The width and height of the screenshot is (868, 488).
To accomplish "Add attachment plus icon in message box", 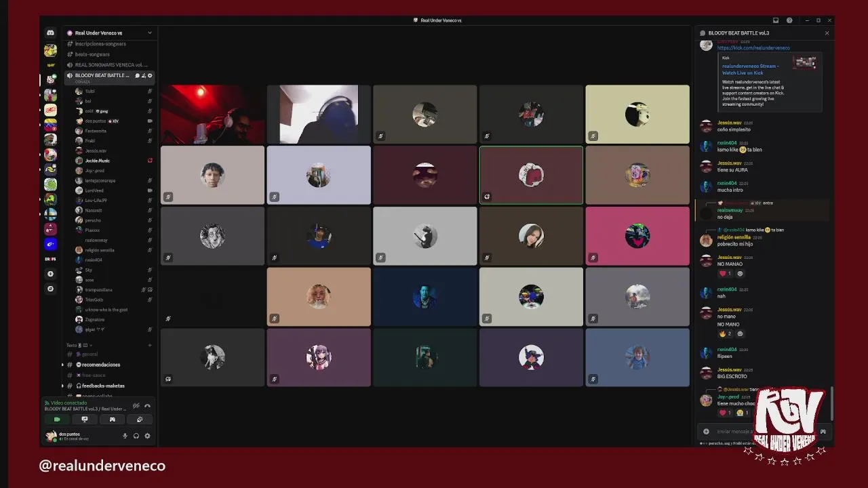I will [x=706, y=431].
